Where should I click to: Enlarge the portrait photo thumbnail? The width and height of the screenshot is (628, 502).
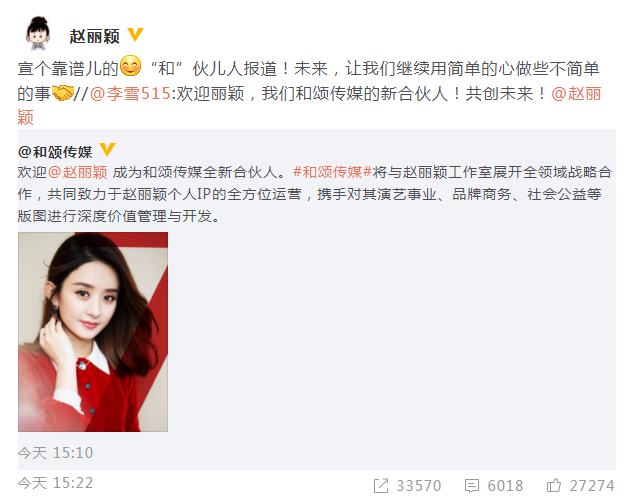coord(93,332)
